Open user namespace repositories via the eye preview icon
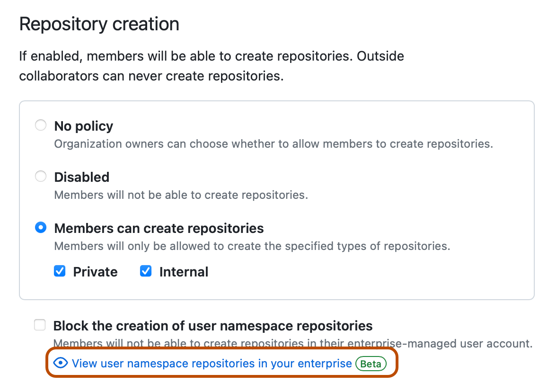This screenshot has width=548, height=392. [61, 363]
